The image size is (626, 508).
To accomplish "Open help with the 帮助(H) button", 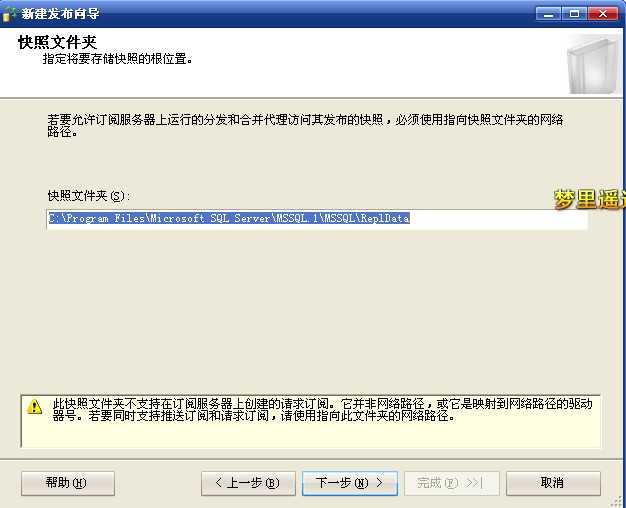I will click(x=68, y=483).
